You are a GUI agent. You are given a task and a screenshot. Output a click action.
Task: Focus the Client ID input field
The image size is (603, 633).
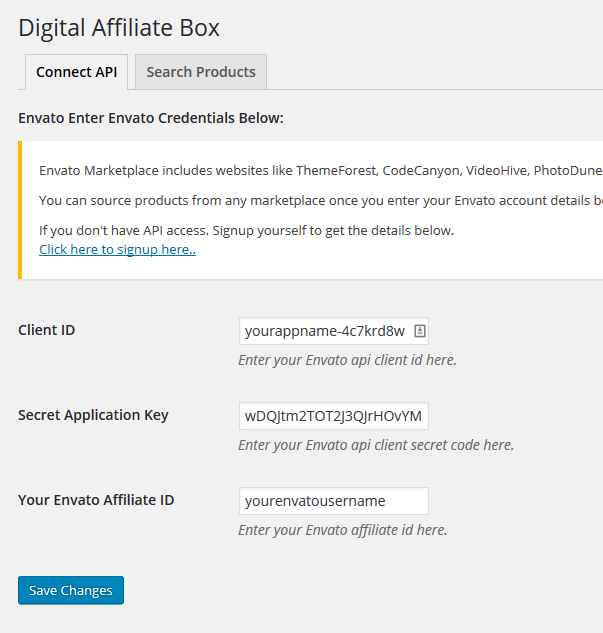pyautogui.click(x=333, y=331)
